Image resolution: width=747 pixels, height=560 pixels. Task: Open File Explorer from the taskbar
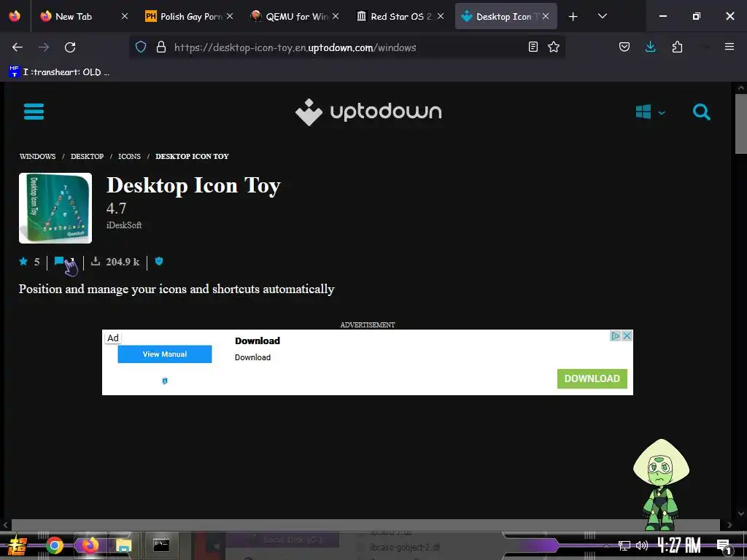click(124, 545)
